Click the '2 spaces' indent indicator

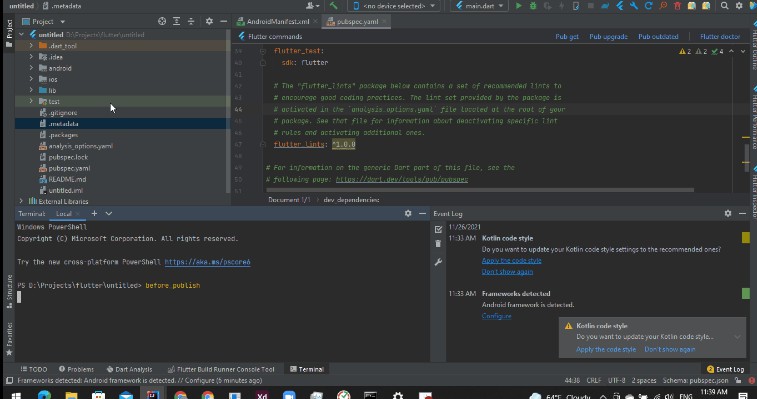[x=644, y=381]
